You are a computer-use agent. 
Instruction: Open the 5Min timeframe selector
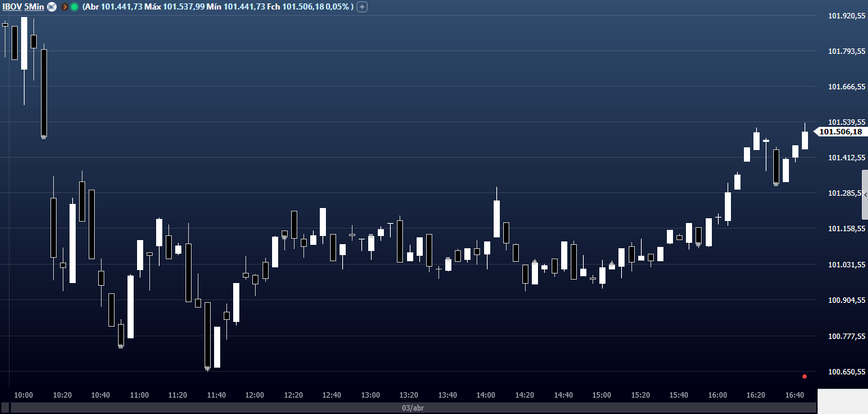pos(34,7)
